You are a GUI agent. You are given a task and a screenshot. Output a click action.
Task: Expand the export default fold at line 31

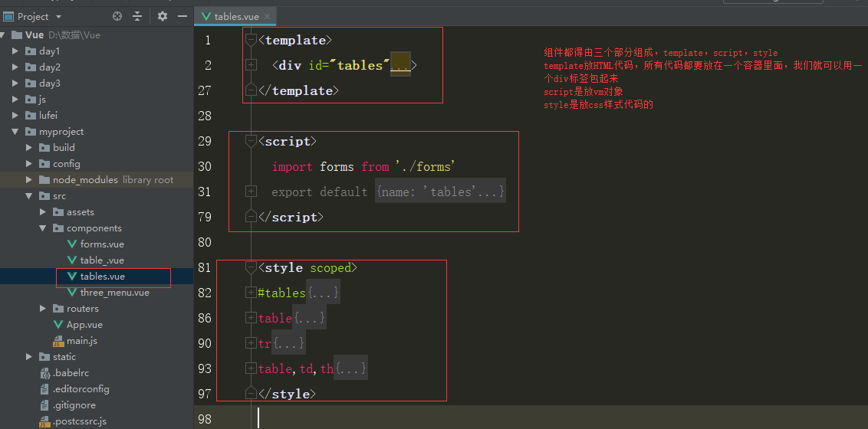point(252,192)
